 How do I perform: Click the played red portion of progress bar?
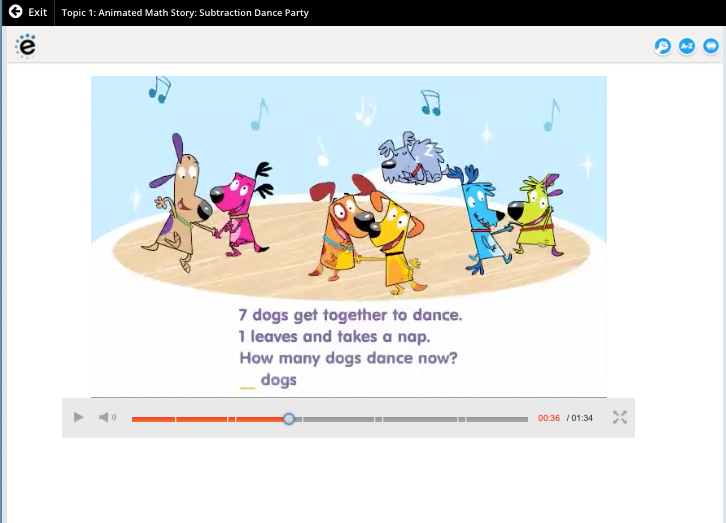pyautogui.click(x=207, y=419)
